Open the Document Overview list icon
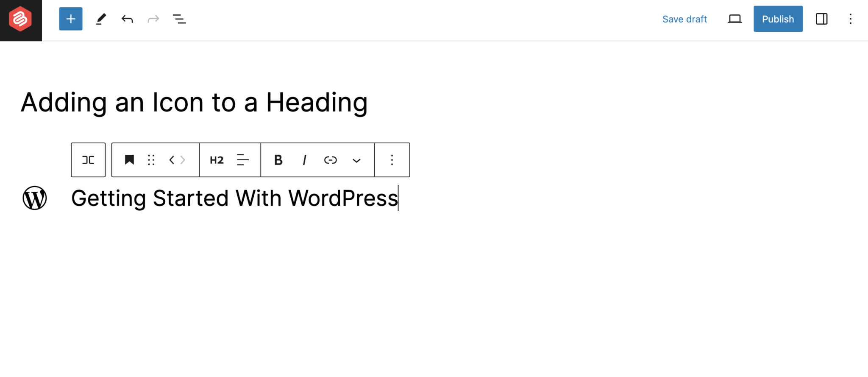 pos(179,19)
